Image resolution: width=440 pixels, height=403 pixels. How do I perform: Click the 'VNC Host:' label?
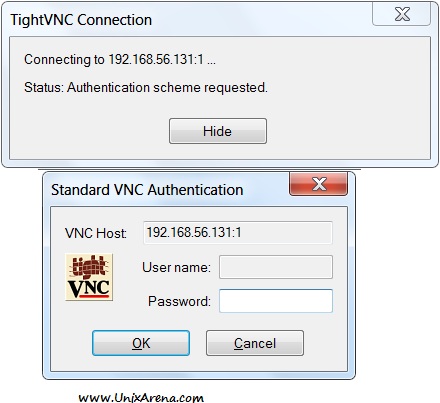pos(96,233)
